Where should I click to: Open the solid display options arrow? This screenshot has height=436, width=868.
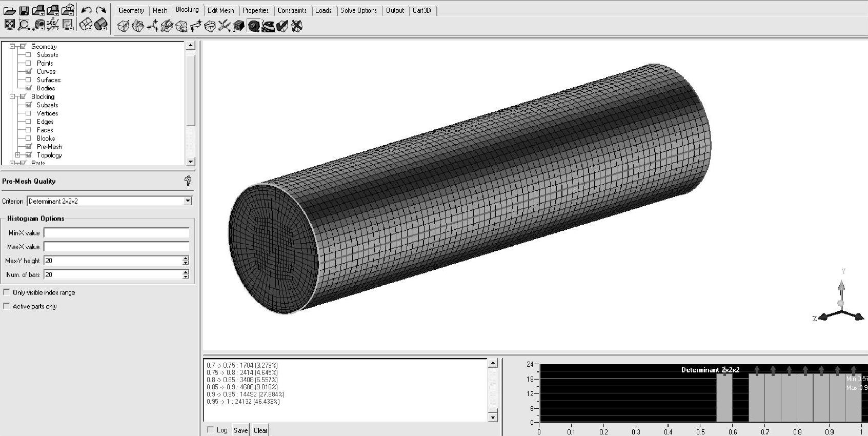(105, 28)
